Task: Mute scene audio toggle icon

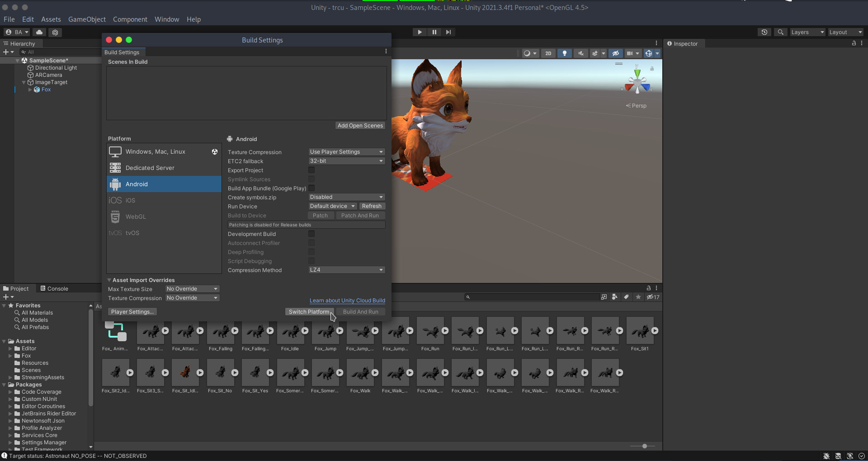Action: coord(581,53)
